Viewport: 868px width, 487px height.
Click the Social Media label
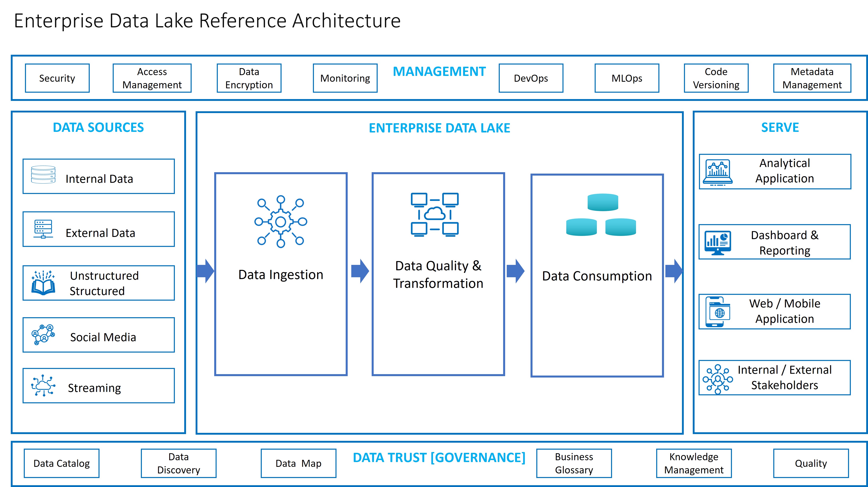click(x=103, y=337)
